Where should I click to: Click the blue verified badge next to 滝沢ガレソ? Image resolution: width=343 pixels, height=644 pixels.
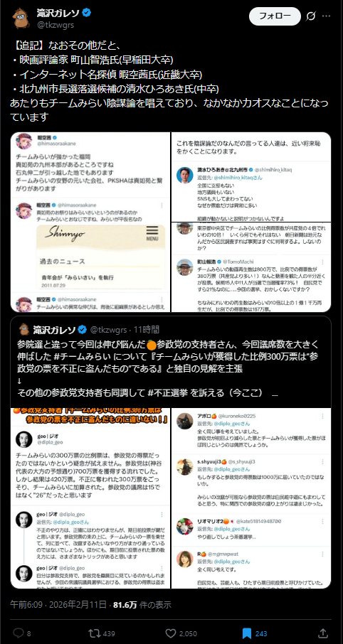point(86,13)
